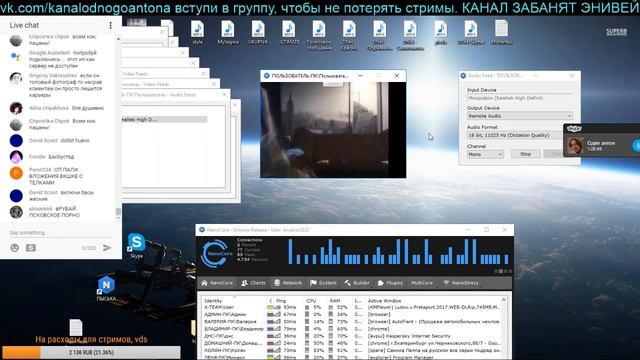The image size is (640, 360).
Task: Click the Skype mute microphone button
Action: pyautogui.click(x=636, y=145)
